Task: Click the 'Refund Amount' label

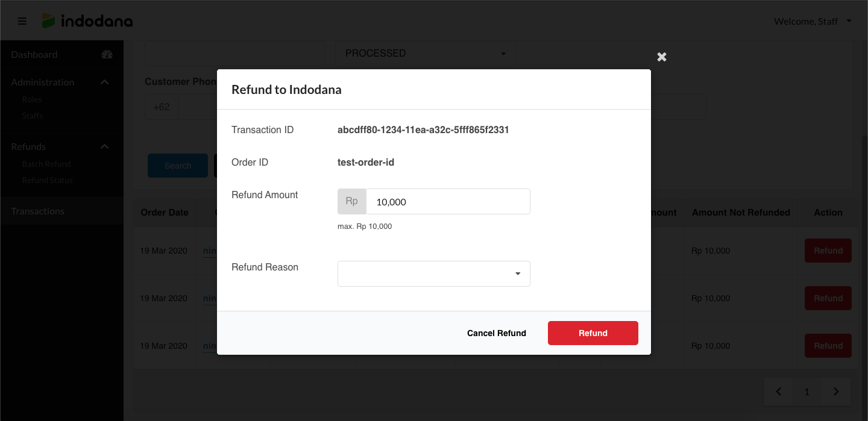Action: coord(265,195)
